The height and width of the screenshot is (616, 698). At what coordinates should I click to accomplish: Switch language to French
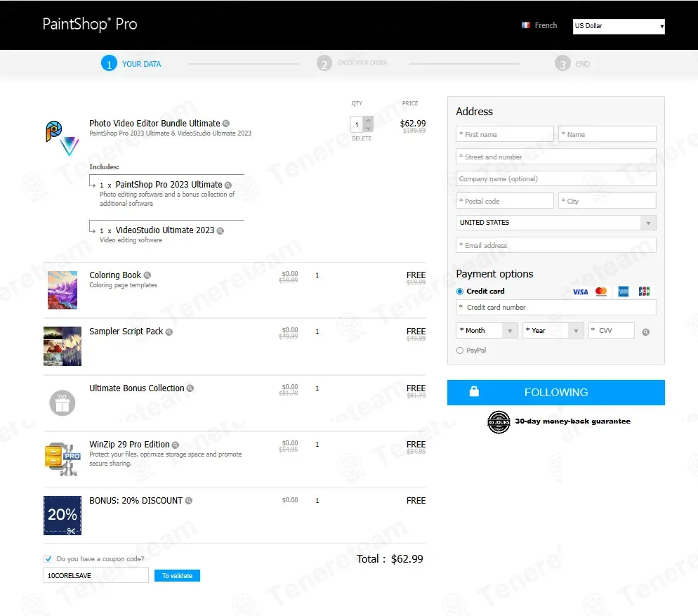tap(546, 25)
